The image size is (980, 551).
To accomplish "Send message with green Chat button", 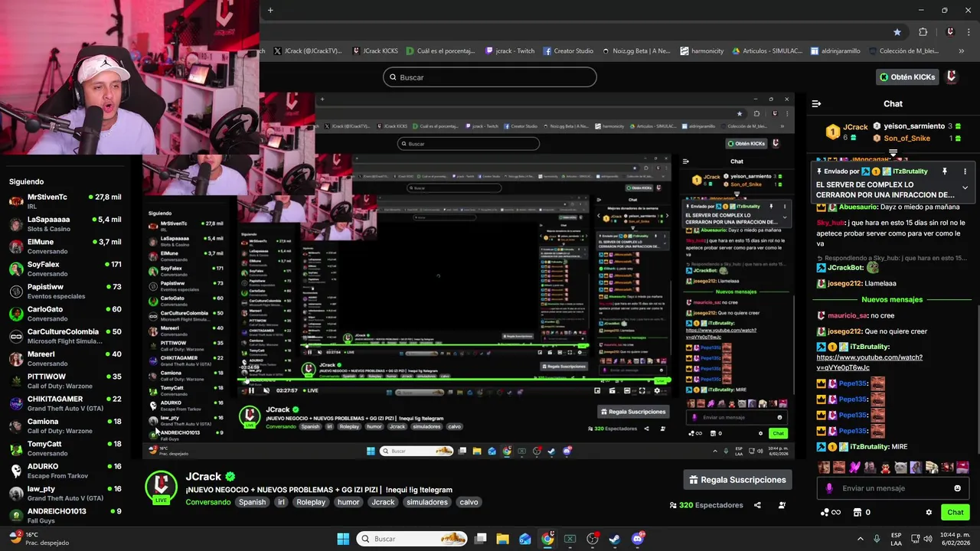I will point(955,513).
